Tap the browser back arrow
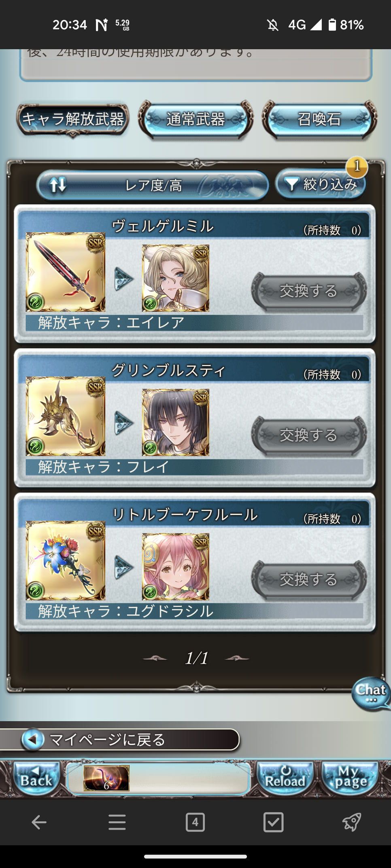Screen dimensions: 391x868 coord(39,822)
